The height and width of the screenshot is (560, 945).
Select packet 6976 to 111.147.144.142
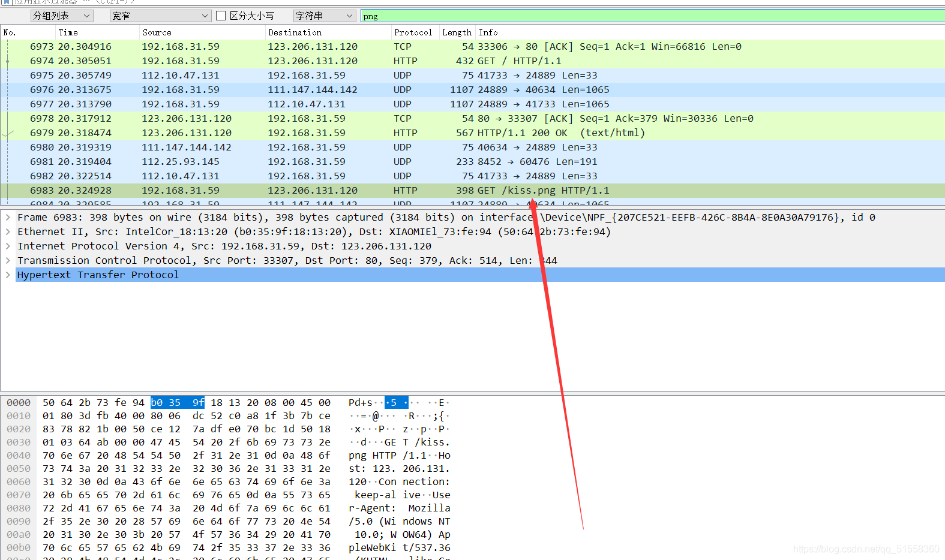[473, 90]
